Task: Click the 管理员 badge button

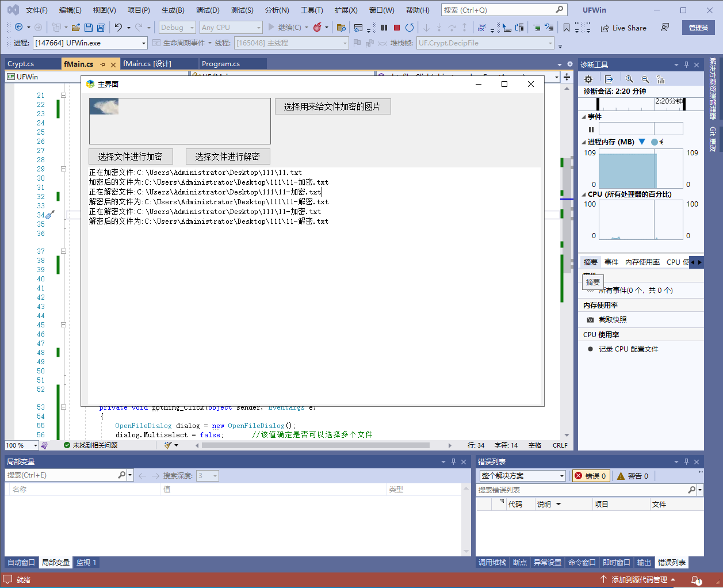Action: pos(698,28)
